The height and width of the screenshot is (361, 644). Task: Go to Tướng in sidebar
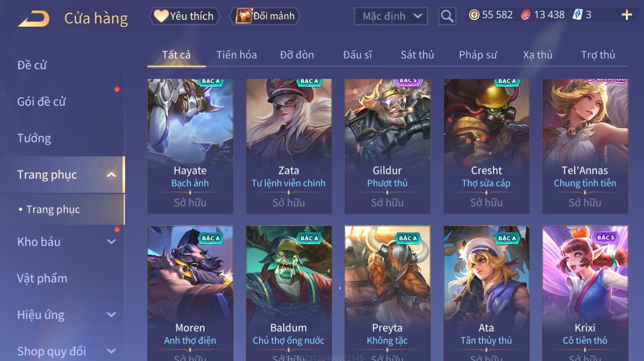[34, 138]
